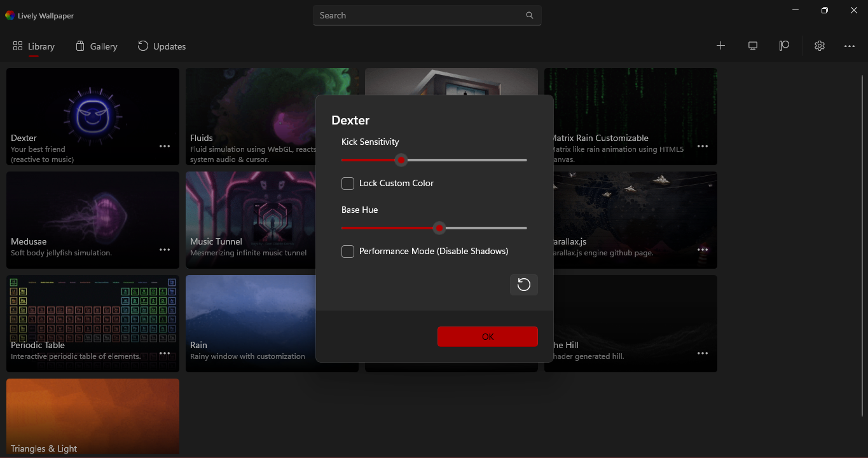Image resolution: width=868 pixels, height=458 pixels.
Task: Adjust the Kick Sensitivity slider
Action: (x=434, y=160)
